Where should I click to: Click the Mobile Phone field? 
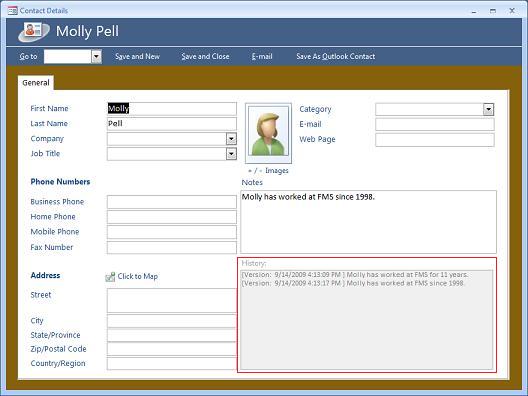pos(172,232)
